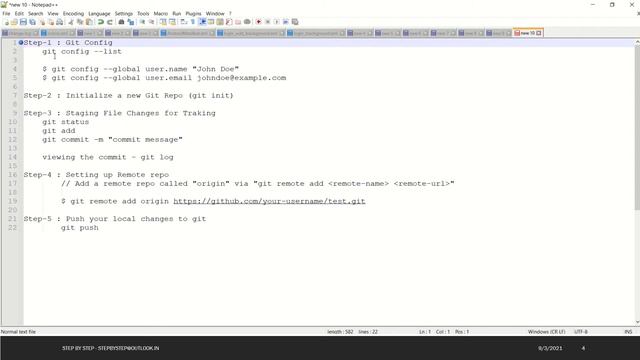Undo the last edit via toolbar

(x=100, y=22)
